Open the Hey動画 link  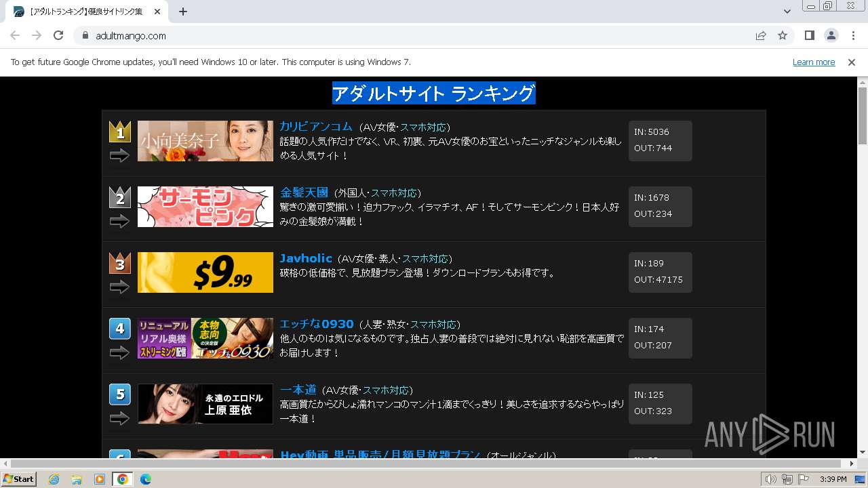coord(380,455)
